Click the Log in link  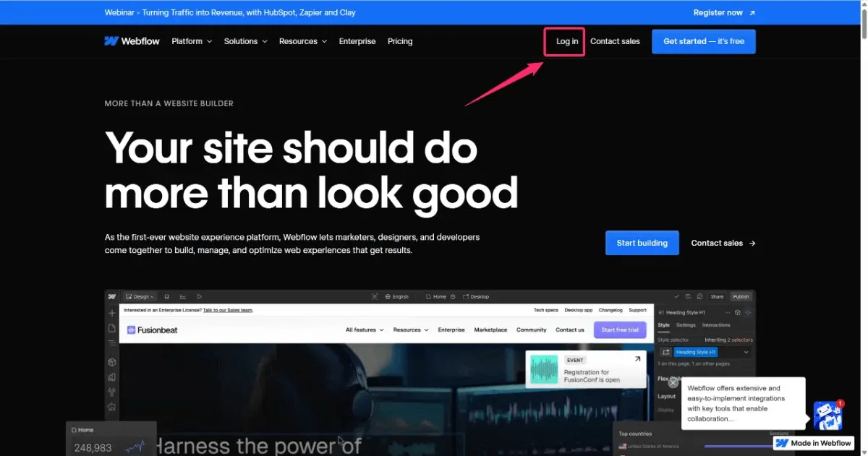pyautogui.click(x=567, y=41)
